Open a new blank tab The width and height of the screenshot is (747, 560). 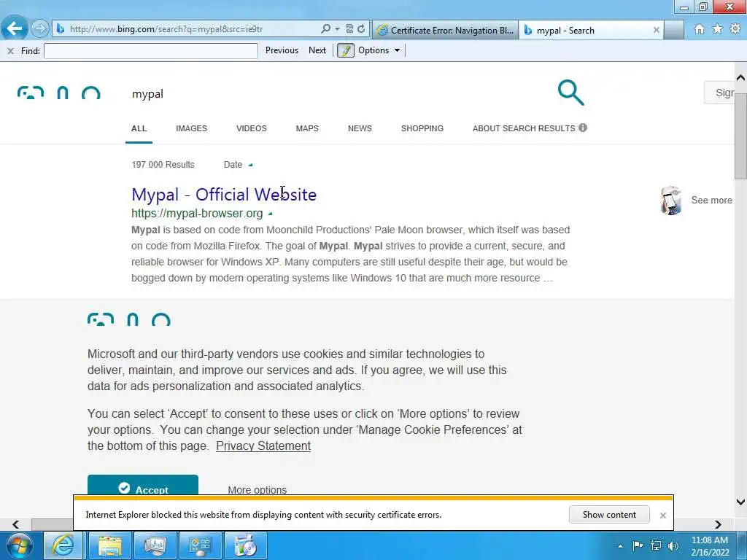point(674,31)
